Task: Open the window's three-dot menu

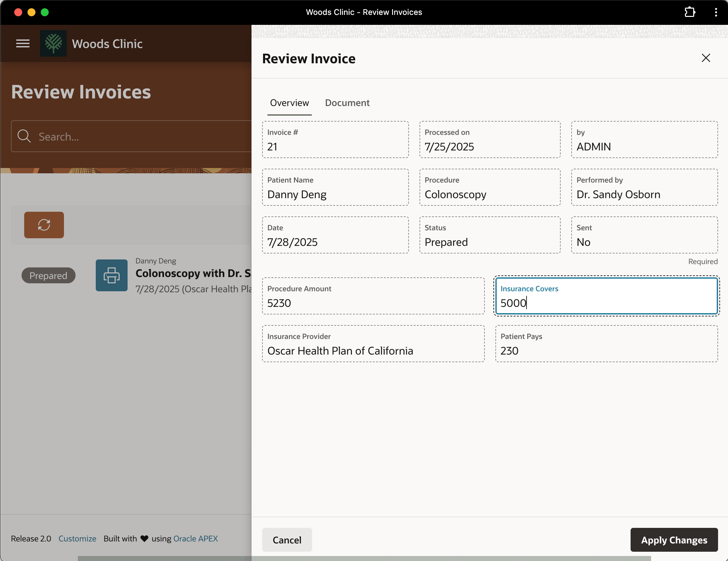Action: tap(716, 12)
